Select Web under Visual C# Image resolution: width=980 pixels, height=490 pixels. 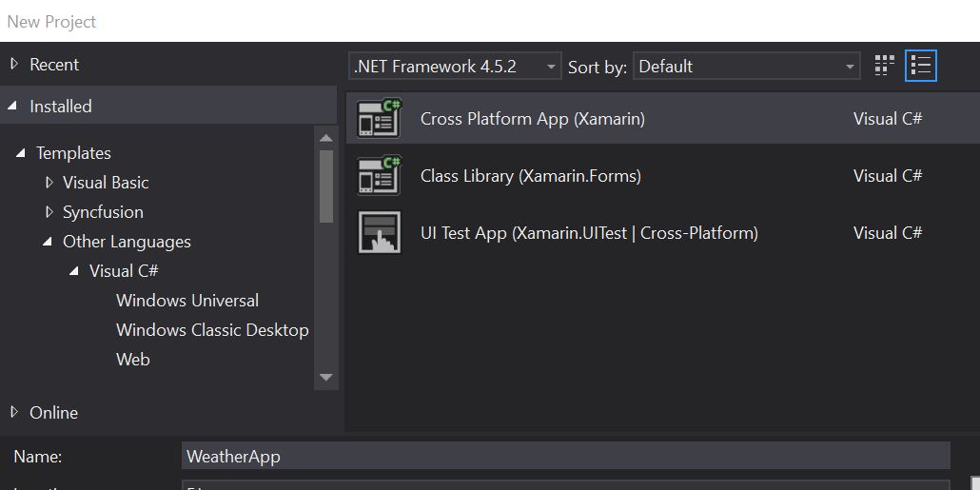[133, 360]
